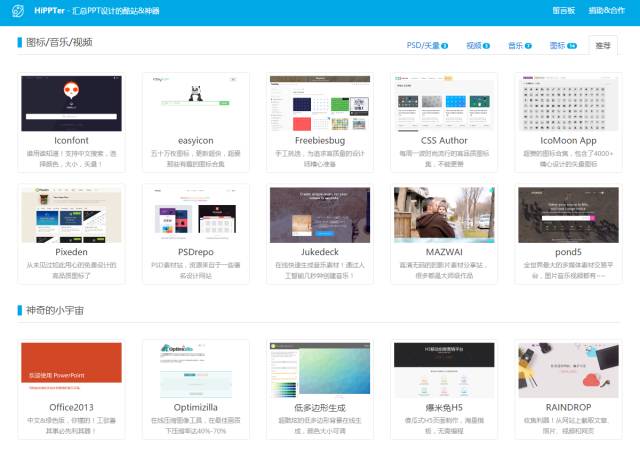The image size is (640, 450).
Task: Click the RAINDROP title link
Action: pos(567,408)
